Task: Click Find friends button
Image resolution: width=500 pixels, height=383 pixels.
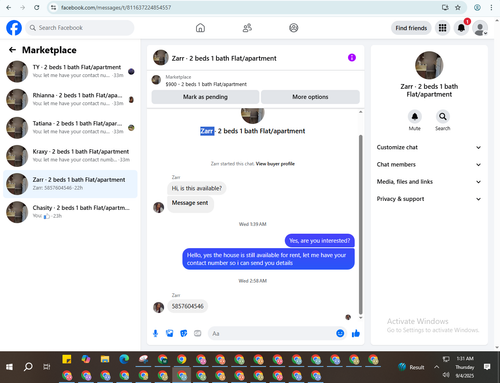Action: (411, 28)
